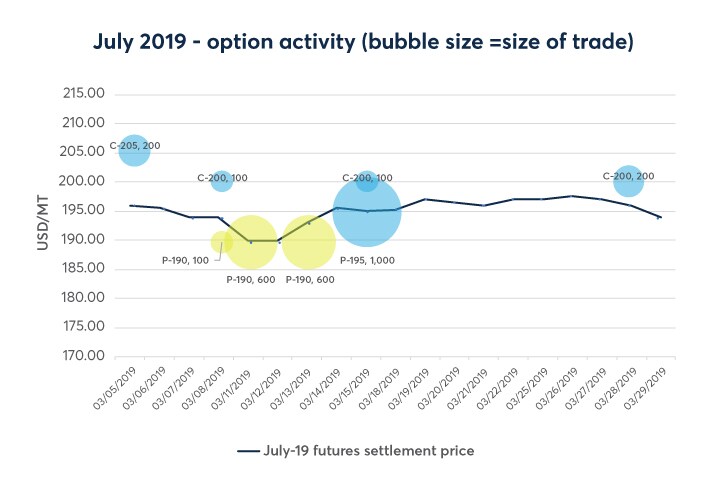Viewport: 720px width, 500px height.
Task: Click the July-19 futures settlement price legend
Action: [x=355, y=451]
